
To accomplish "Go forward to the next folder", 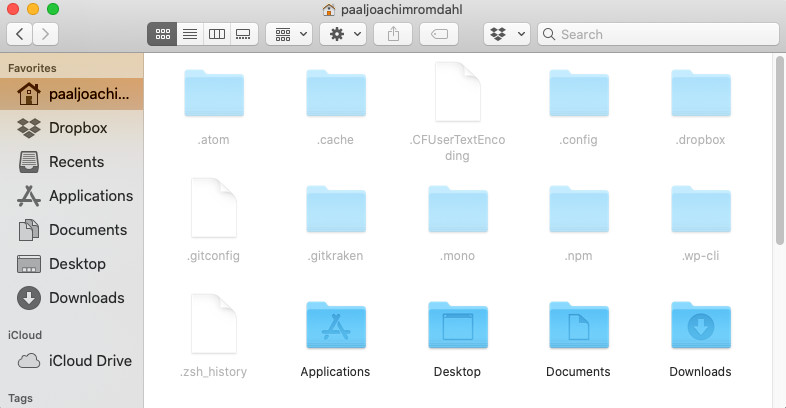I will point(46,34).
